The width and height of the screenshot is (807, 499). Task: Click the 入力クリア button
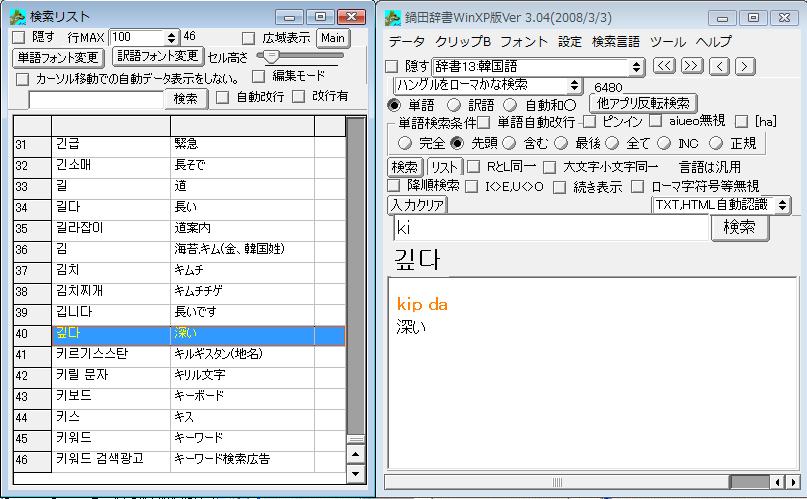[x=416, y=205]
